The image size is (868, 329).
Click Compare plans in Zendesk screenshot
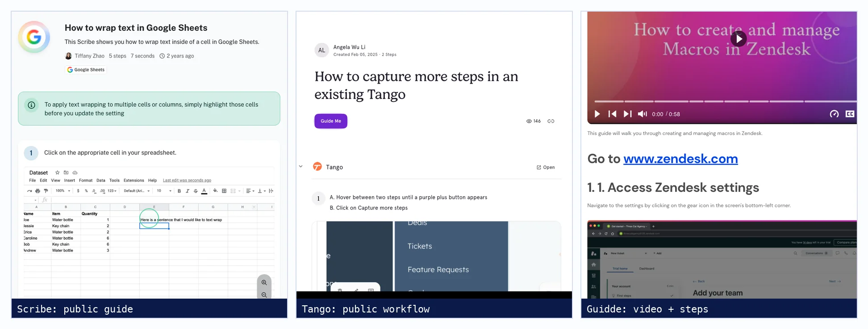[846, 242]
